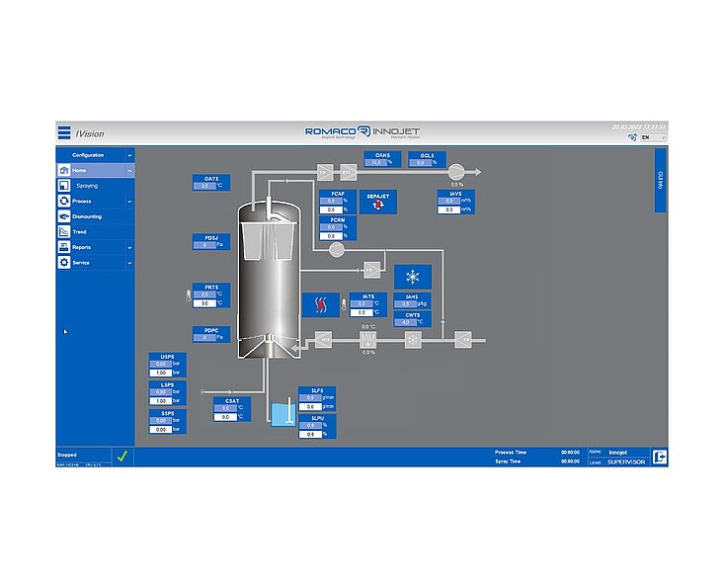Click the OATS temperature tile
Image resolution: width=724 pixels, height=588 pixels.
(211, 183)
